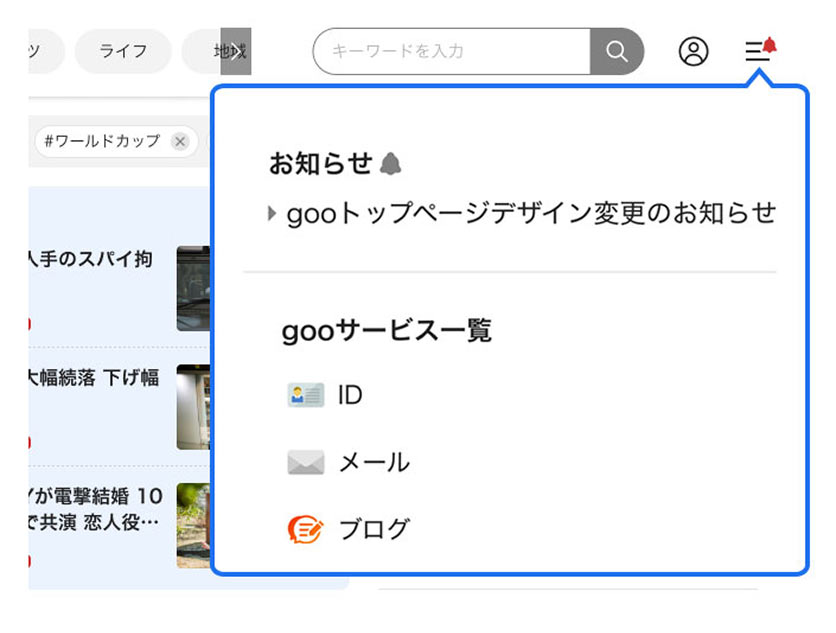836x633 pixels.
Task: Open the ID service link text
Action: coord(350,395)
